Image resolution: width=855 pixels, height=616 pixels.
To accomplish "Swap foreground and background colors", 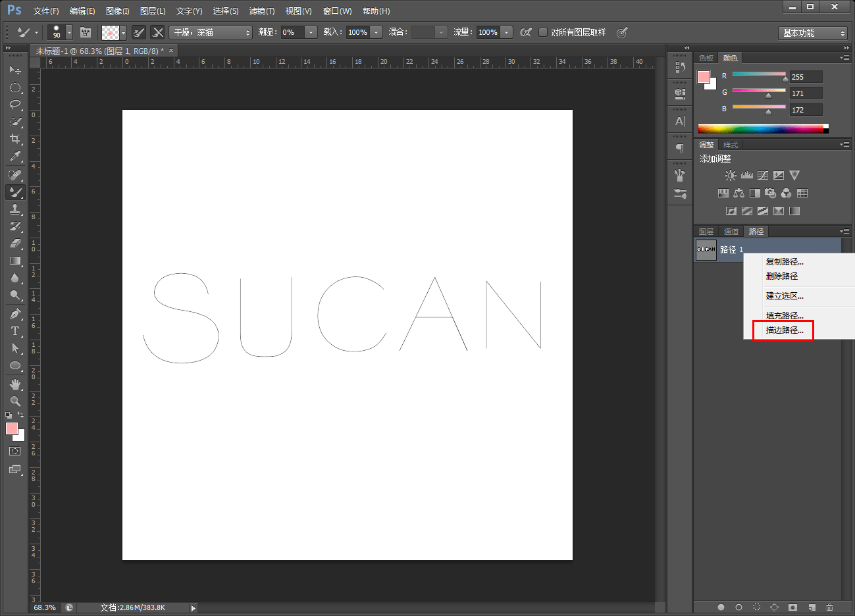I will pyautogui.click(x=21, y=415).
